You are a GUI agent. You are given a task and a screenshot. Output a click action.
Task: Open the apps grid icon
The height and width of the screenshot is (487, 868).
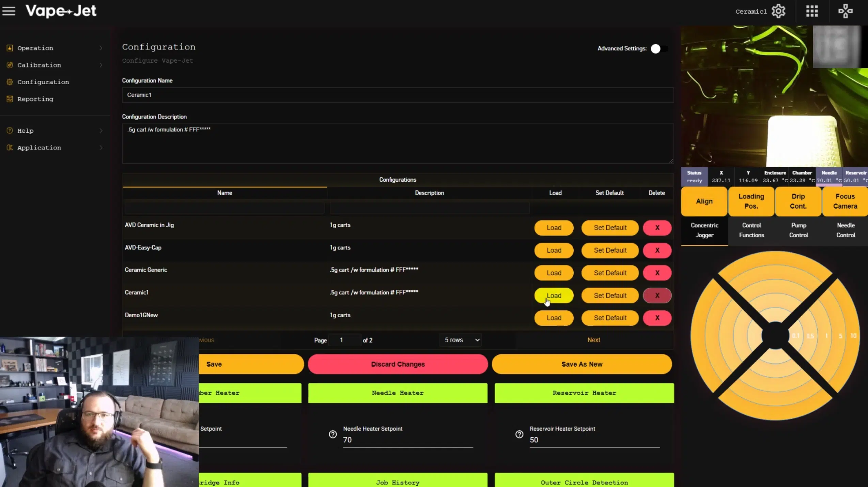pos(812,11)
